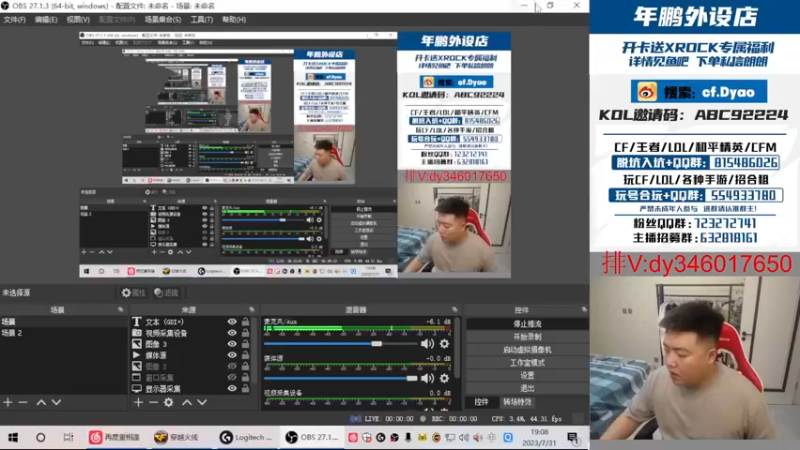
Task: Open the Windows Start menu
Action: point(13,437)
